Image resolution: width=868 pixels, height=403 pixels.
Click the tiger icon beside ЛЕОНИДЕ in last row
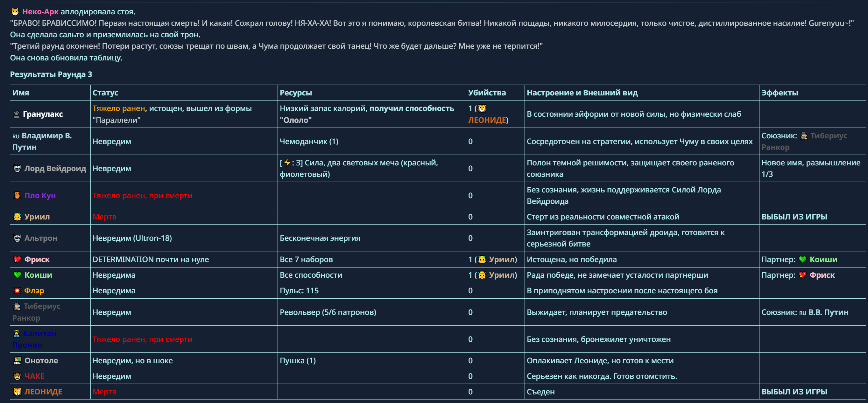(x=17, y=392)
